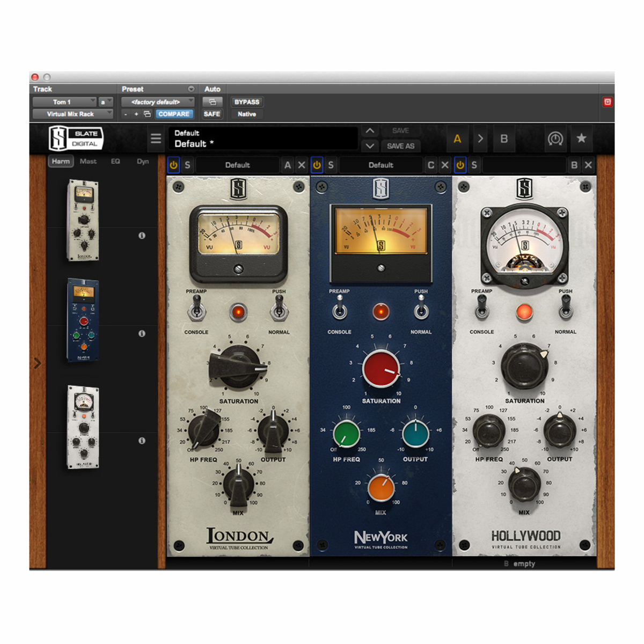The image size is (644, 644).
Task: Click the SAVE AS button
Action: [400, 146]
